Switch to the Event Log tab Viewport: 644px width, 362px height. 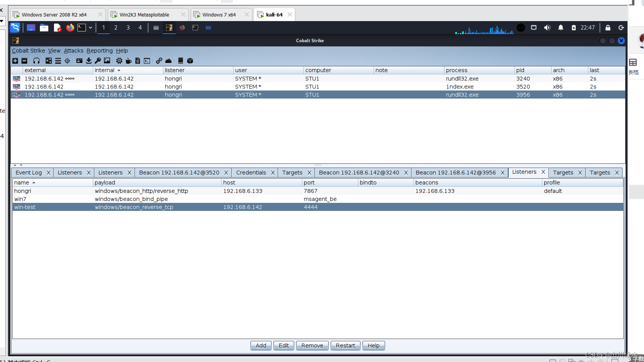click(x=29, y=173)
